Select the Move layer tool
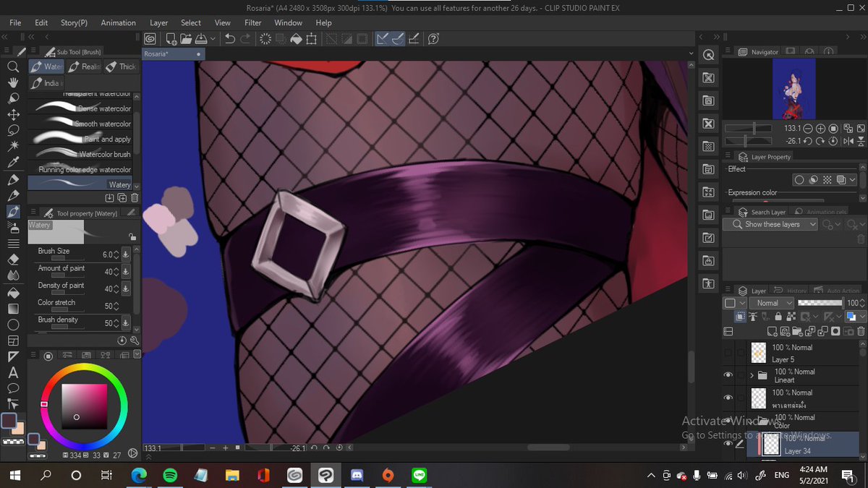The height and width of the screenshot is (488, 868). (x=12, y=114)
